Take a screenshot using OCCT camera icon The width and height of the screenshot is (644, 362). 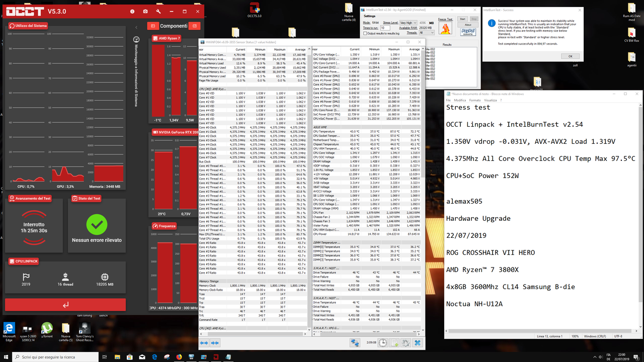click(x=145, y=11)
